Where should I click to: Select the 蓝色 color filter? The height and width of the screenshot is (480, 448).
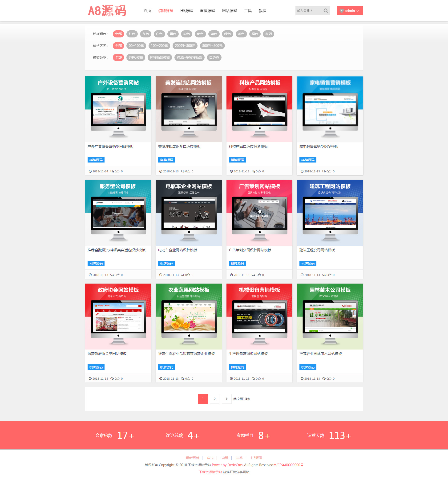click(214, 34)
